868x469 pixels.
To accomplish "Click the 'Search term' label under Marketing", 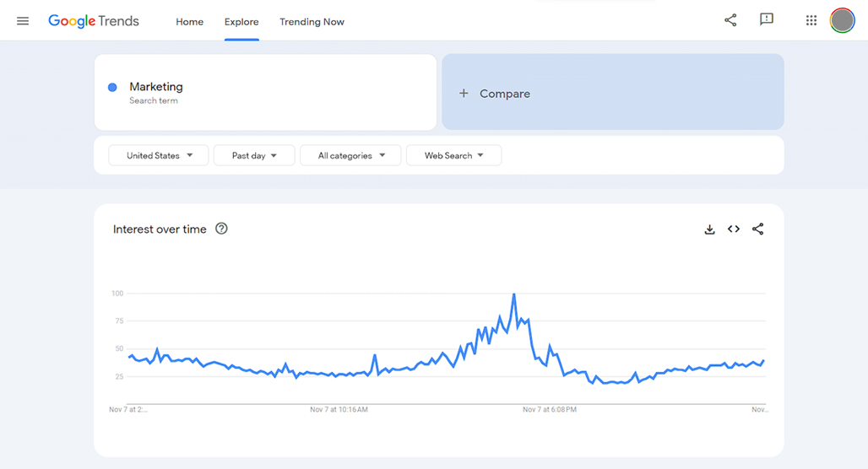I will pyautogui.click(x=154, y=100).
